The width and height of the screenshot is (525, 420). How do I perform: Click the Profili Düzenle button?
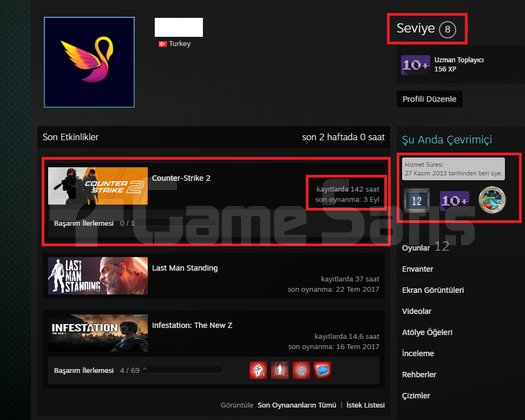click(429, 99)
